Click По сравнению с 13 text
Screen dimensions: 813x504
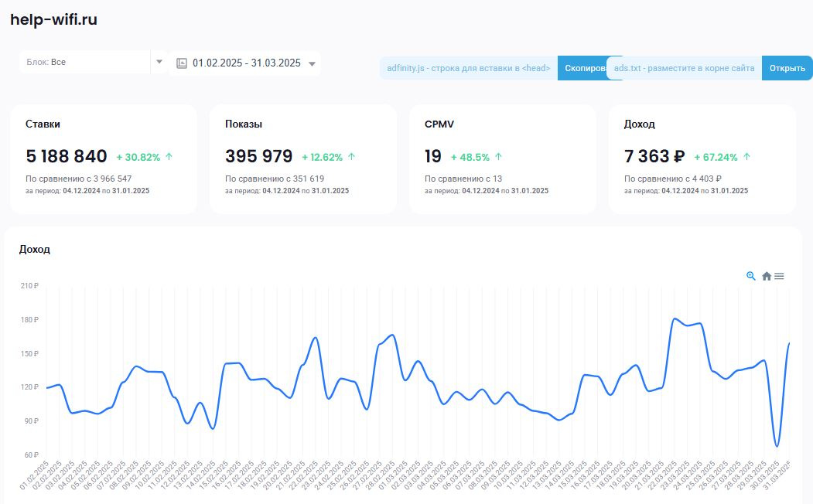[463, 179]
